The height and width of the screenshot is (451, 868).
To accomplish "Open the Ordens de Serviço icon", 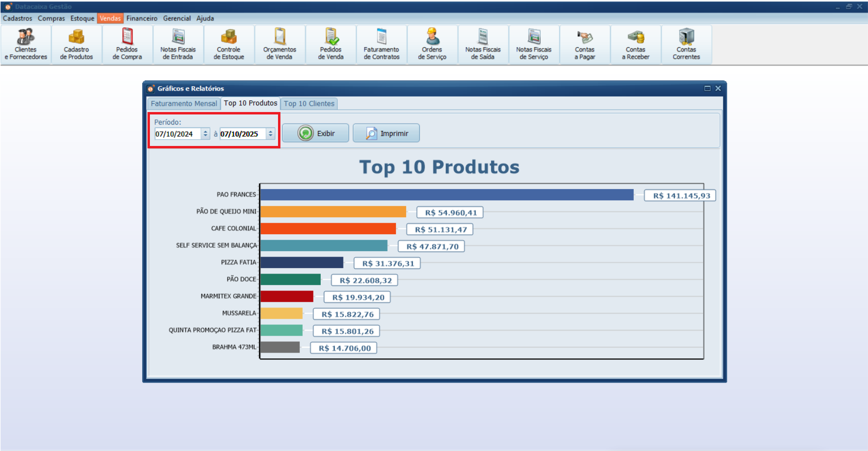I will tap(432, 44).
